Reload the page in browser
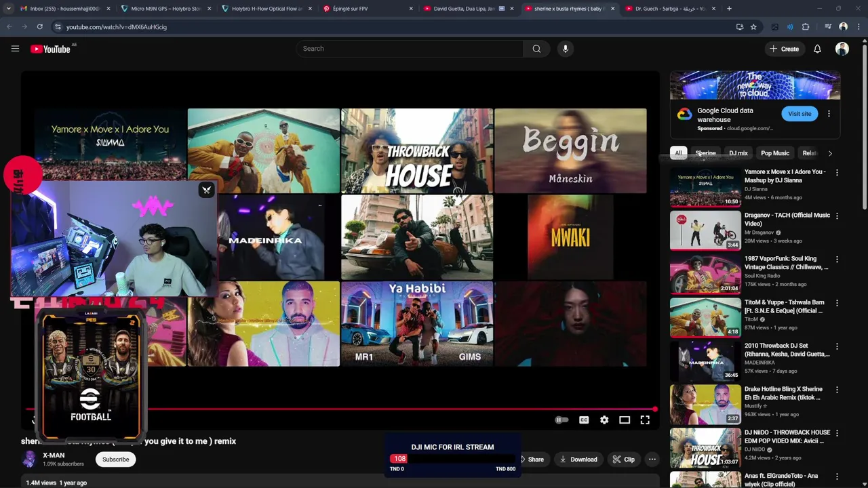The image size is (868, 488). (x=39, y=27)
